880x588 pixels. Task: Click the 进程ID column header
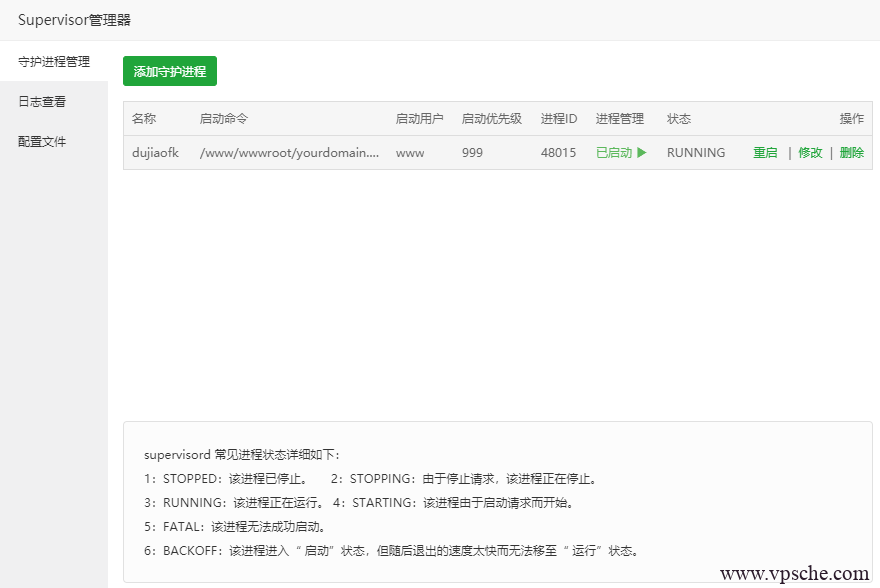558,118
